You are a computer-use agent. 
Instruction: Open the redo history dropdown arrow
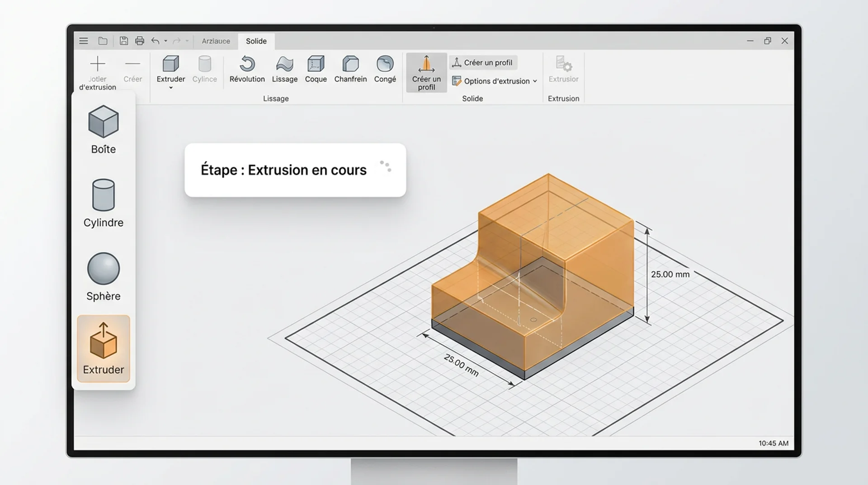tap(187, 41)
